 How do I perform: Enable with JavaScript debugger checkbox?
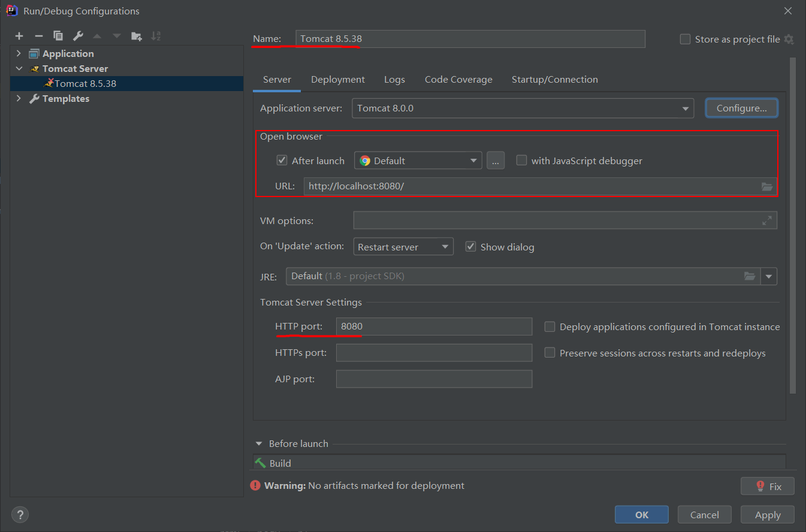[x=521, y=161]
